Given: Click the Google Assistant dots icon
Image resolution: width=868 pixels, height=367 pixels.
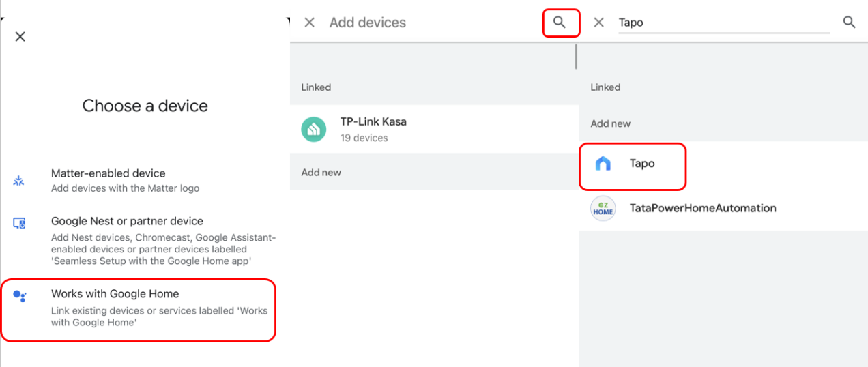Looking at the screenshot, I should tap(20, 296).
